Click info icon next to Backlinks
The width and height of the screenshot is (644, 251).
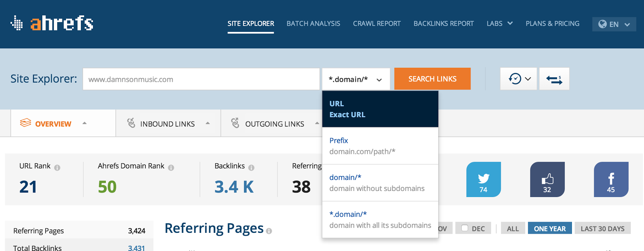[x=251, y=168]
